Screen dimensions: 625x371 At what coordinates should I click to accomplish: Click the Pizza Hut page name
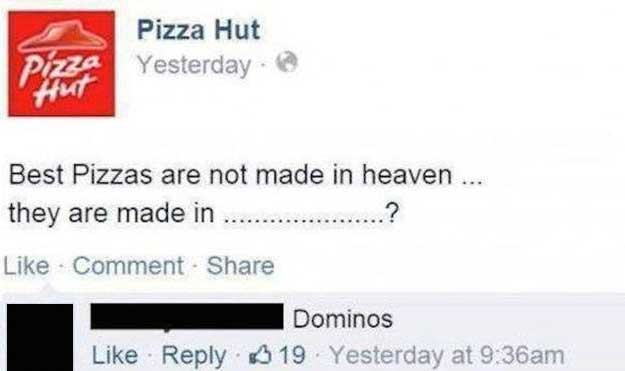point(198,30)
